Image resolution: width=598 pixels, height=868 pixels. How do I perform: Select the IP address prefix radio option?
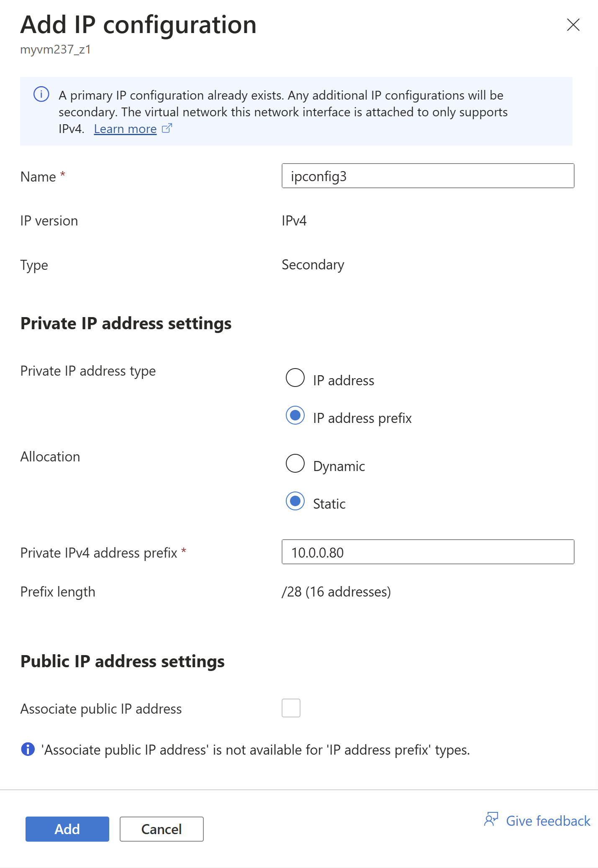pos(295,415)
